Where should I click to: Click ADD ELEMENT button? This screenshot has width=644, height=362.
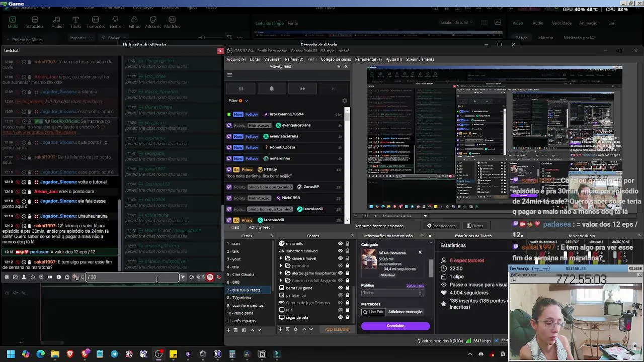point(337,329)
